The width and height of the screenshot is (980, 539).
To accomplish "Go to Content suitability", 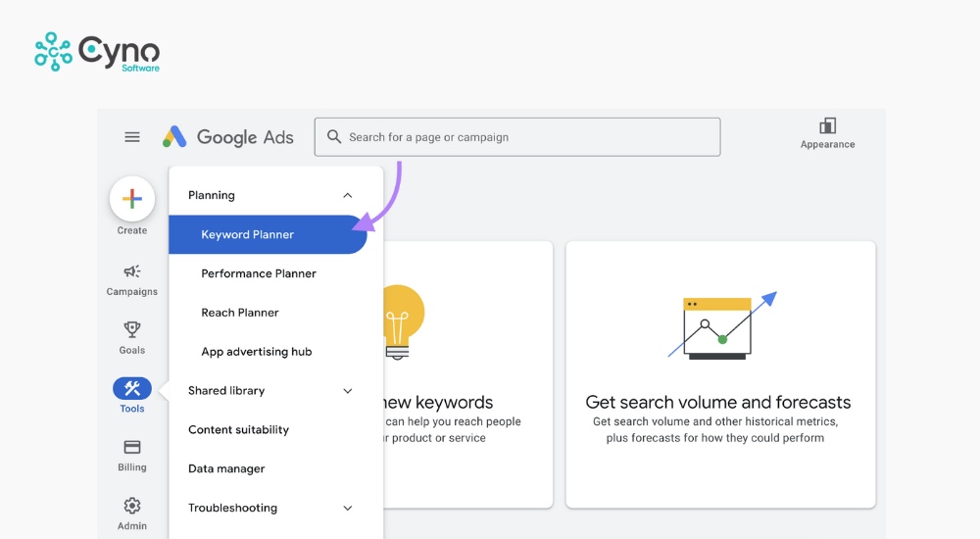I will pyautogui.click(x=238, y=430).
